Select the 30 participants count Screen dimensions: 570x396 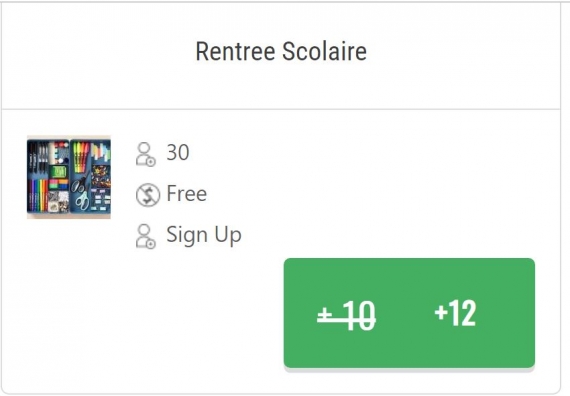coord(178,152)
